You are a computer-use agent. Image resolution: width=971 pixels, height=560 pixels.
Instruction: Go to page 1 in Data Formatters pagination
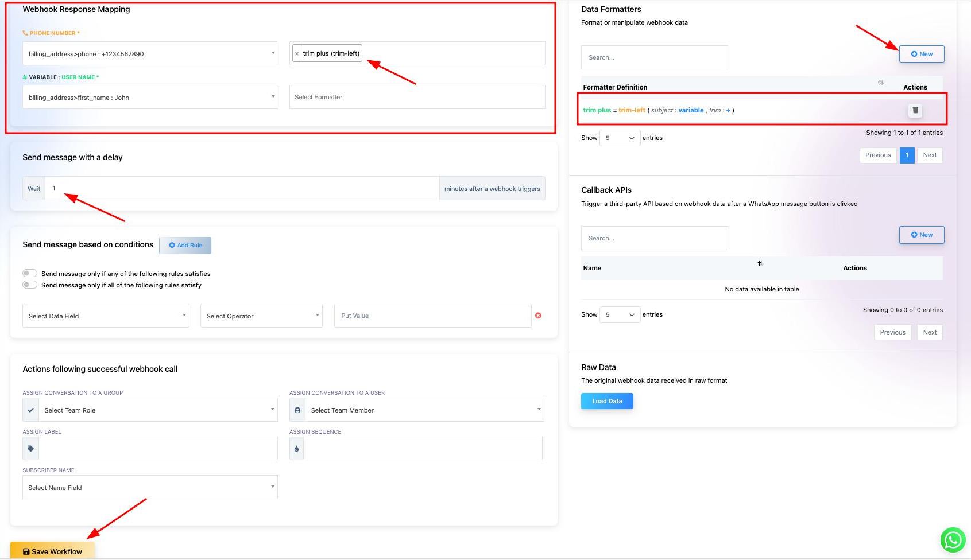click(907, 155)
